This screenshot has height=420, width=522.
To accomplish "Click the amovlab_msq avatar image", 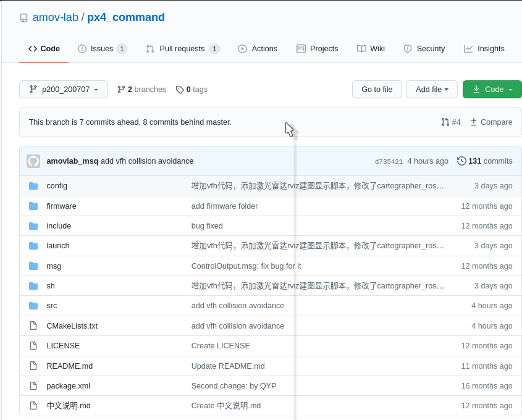I will pyautogui.click(x=33, y=161).
